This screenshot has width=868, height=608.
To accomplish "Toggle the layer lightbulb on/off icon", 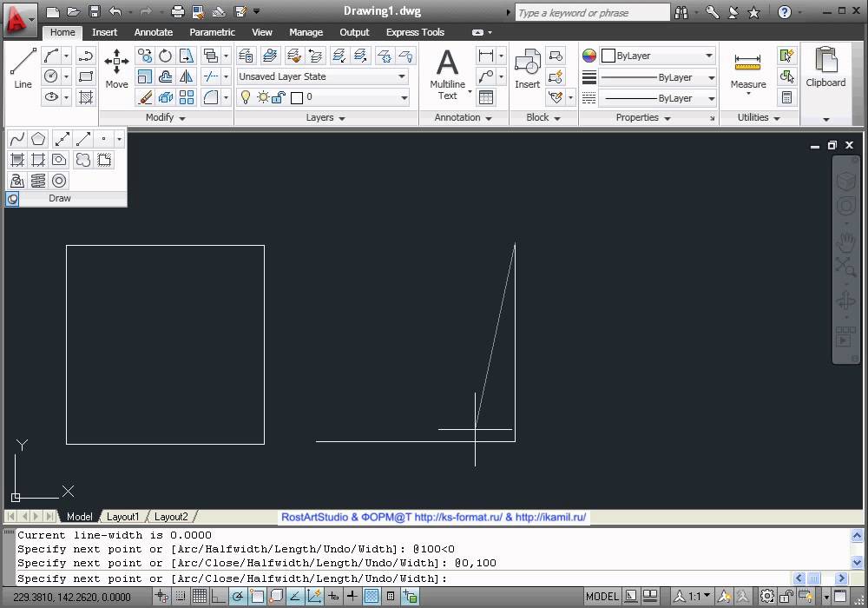I will [246, 97].
